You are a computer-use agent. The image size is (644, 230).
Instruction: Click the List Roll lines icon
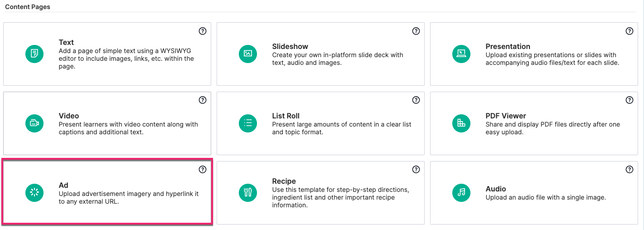[248, 123]
